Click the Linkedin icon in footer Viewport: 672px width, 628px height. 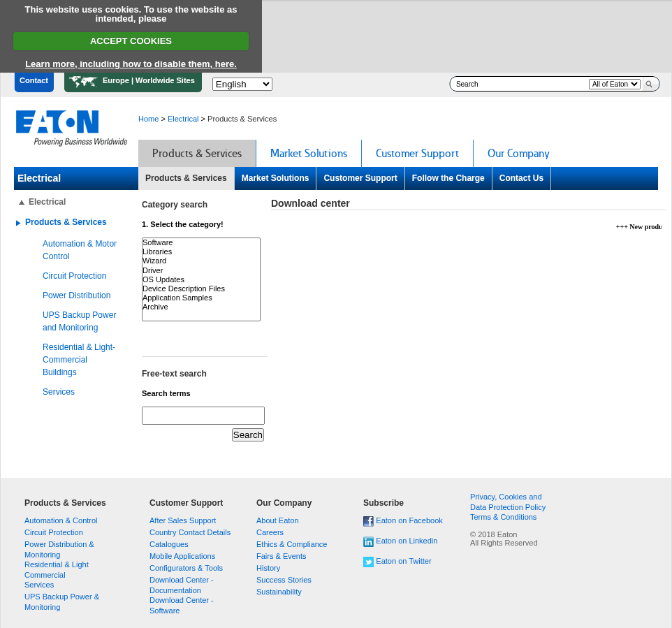368,542
